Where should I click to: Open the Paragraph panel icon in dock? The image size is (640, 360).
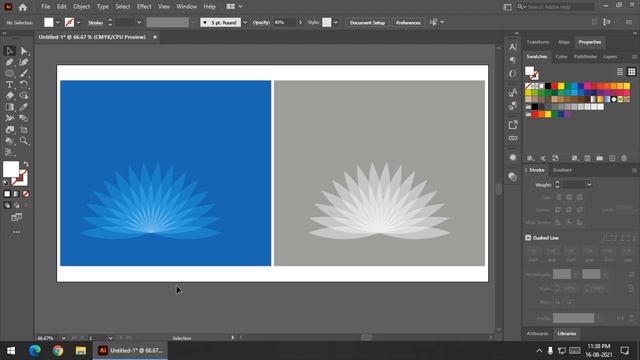coord(513,60)
